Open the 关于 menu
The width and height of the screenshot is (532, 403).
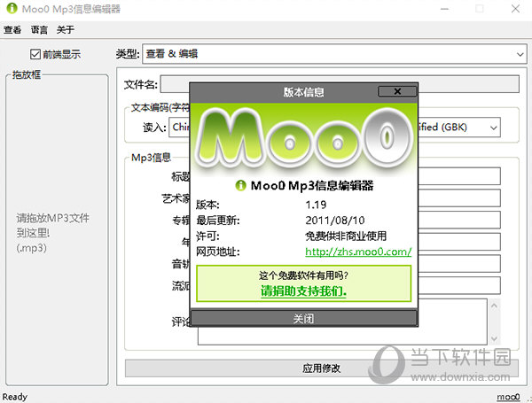[65, 30]
